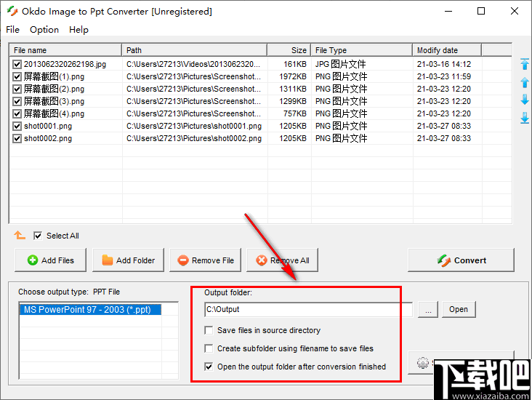Sort by Path column header
The height and width of the screenshot is (400, 532).
point(194,50)
